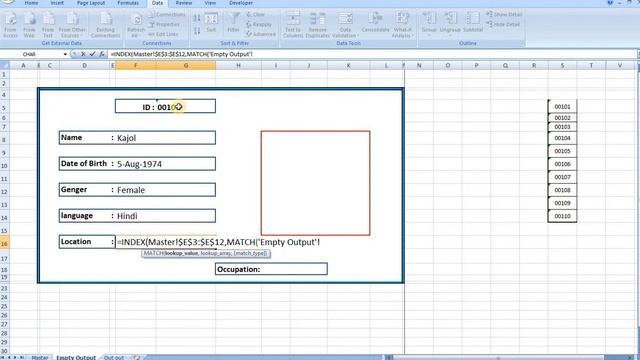Select ID 00101 in column S
This screenshot has height=360, width=640.
(x=562, y=107)
